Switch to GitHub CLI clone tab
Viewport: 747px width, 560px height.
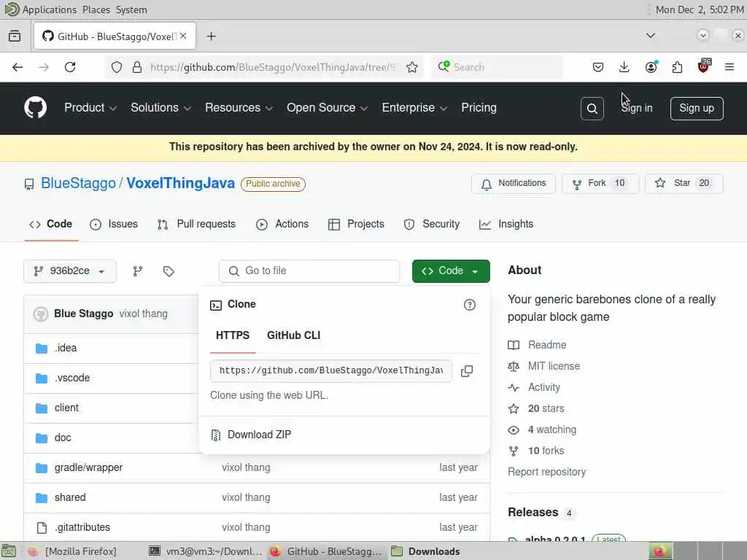tap(293, 335)
